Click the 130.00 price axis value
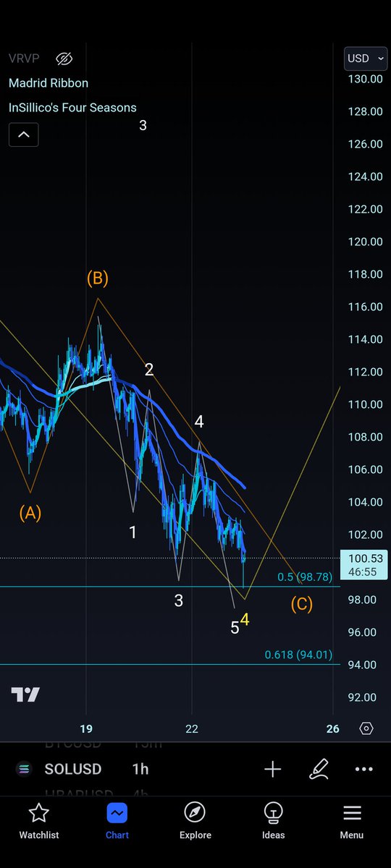This screenshot has width=391, height=868. (365, 79)
